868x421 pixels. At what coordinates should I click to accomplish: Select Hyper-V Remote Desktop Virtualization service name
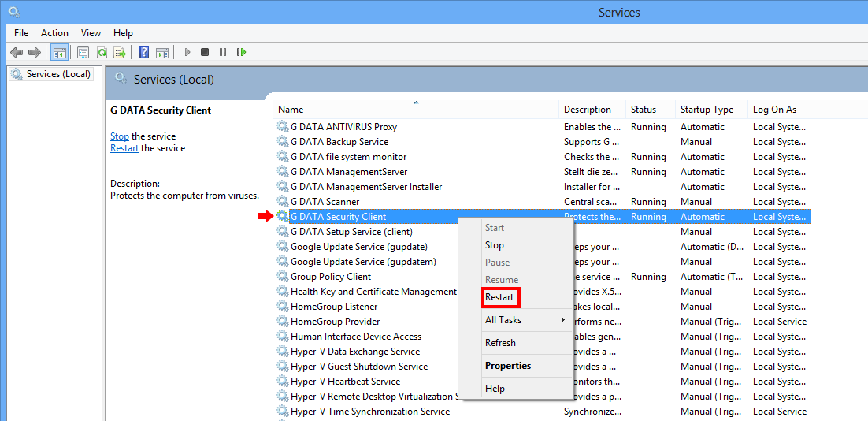point(374,396)
